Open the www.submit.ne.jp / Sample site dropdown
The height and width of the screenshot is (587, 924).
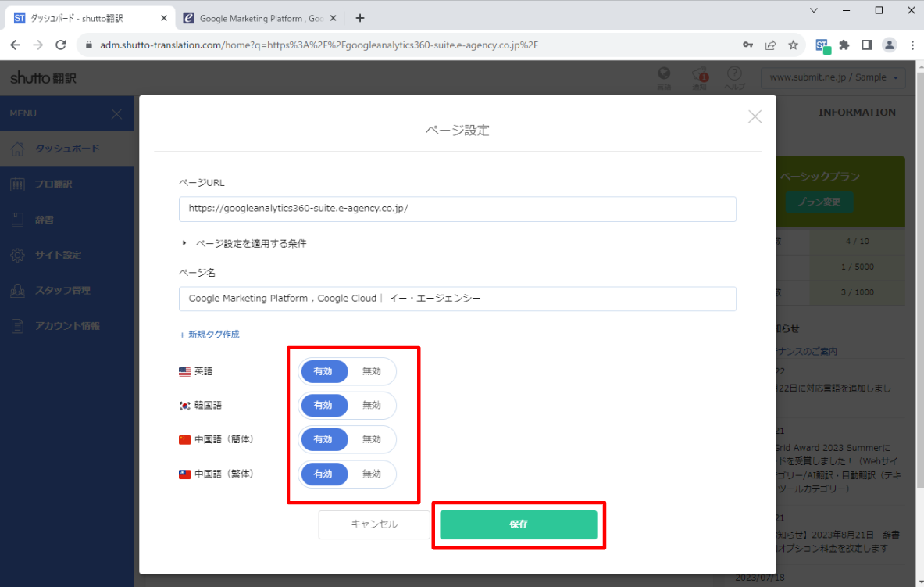833,77
